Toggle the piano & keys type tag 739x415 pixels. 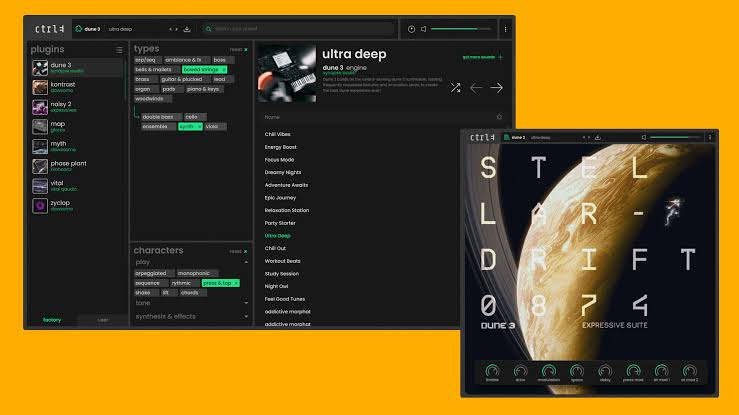(x=205, y=89)
